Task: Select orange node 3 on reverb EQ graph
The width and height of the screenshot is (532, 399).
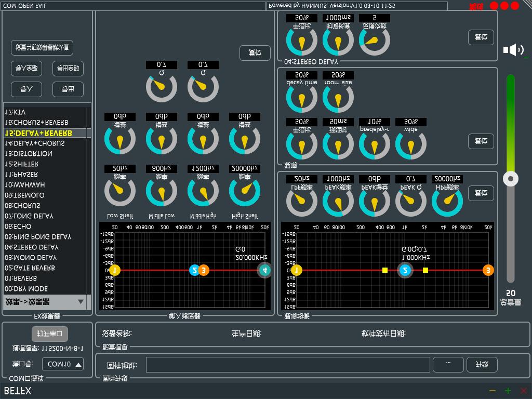Action: pos(488,270)
